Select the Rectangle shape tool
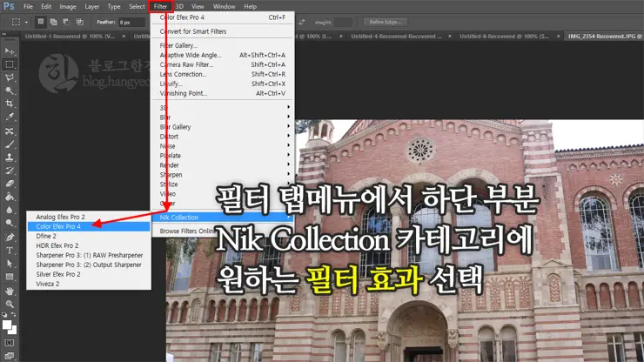 [x=9, y=277]
